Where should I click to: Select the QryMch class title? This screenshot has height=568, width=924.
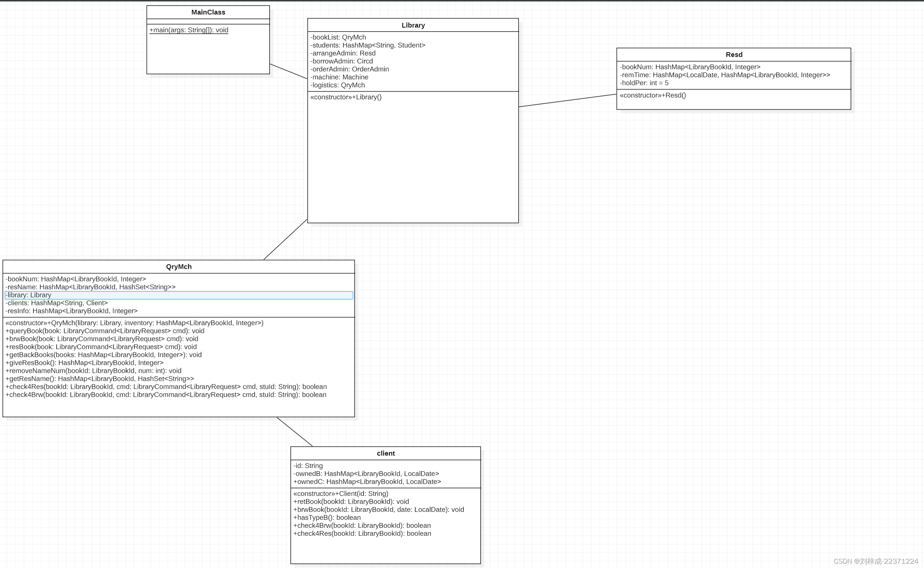click(179, 267)
